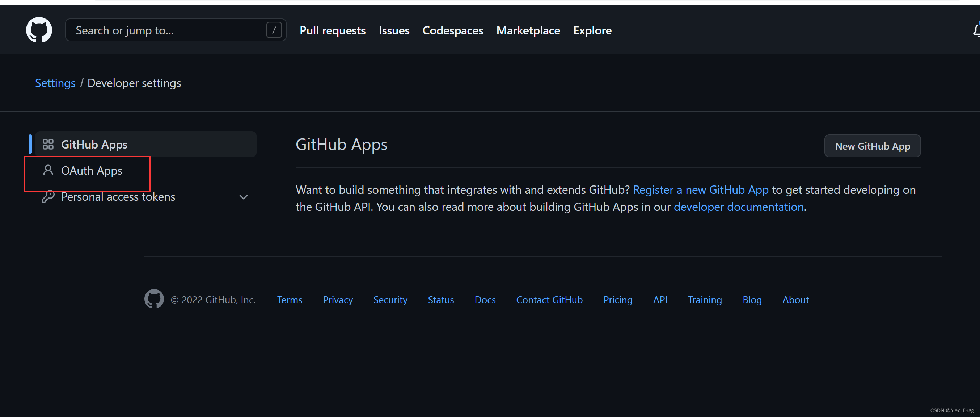Open Privacy footer link
The height and width of the screenshot is (417, 980).
coord(338,300)
